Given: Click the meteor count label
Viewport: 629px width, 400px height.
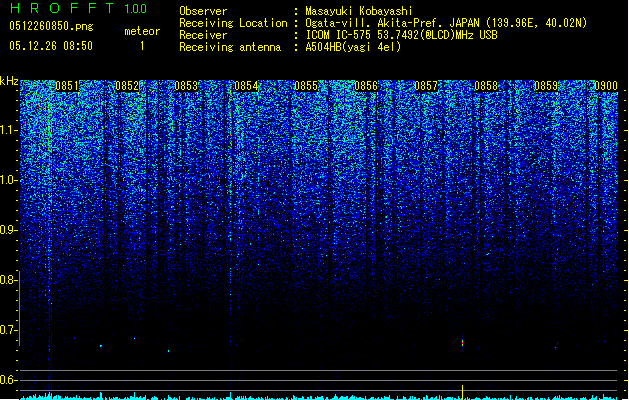Looking at the screenshot, I should pyautogui.click(x=142, y=31).
